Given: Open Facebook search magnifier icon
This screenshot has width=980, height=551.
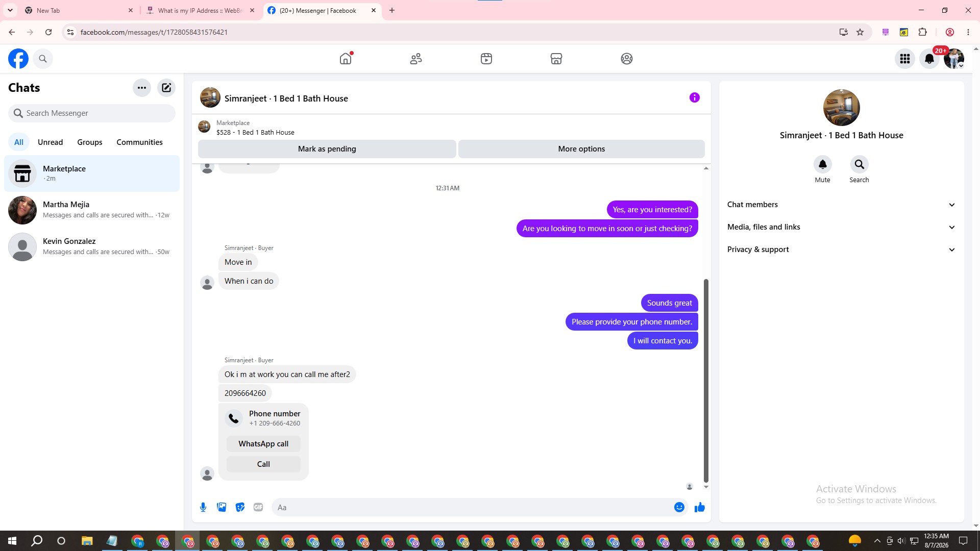Looking at the screenshot, I should pos(43,59).
